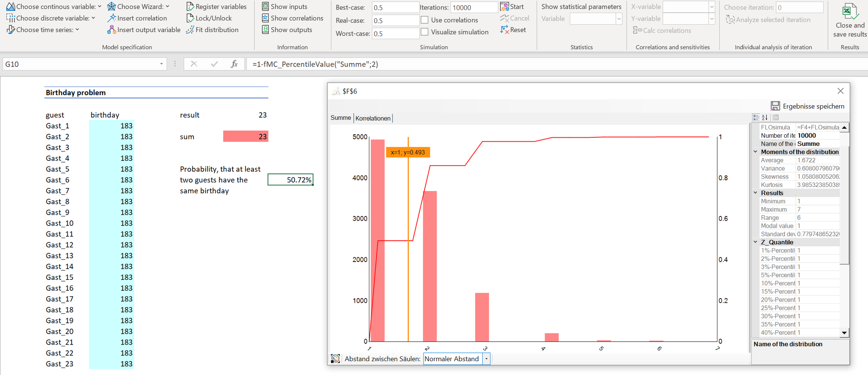
Task: Click the formula bar text
Action: pos(316,64)
